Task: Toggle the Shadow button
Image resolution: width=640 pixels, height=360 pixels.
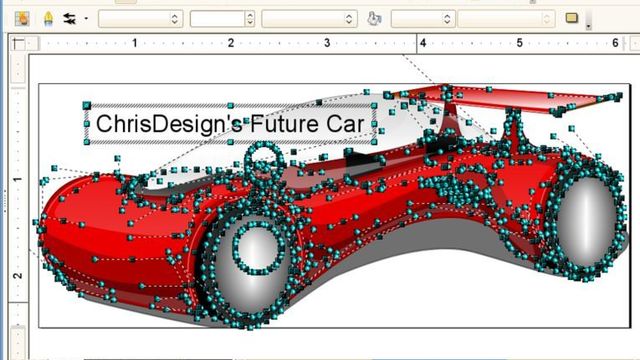Action: (572, 18)
